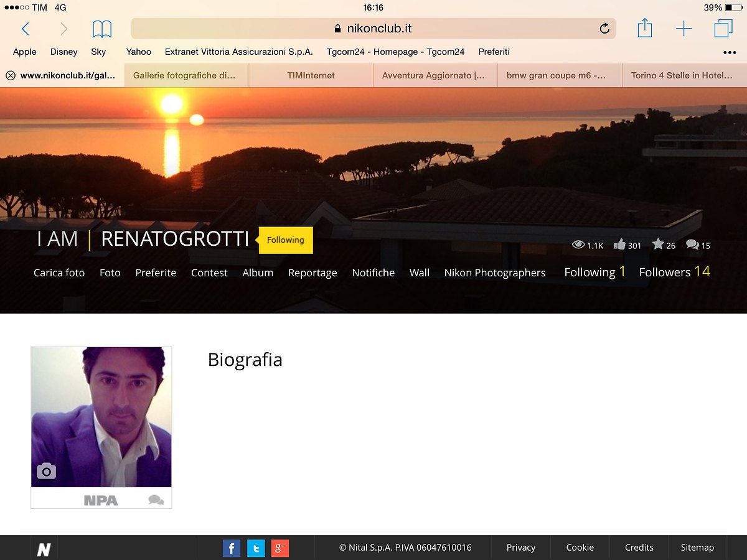Click Nital S.p.A. P.IVA copyright text
The height and width of the screenshot is (560, 747).
pos(405,548)
